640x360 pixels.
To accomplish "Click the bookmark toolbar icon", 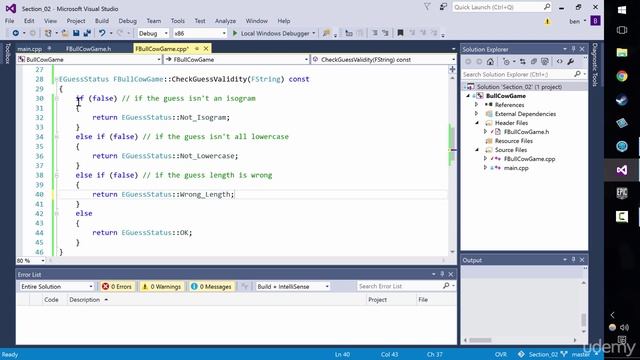I will coord(400,33).
